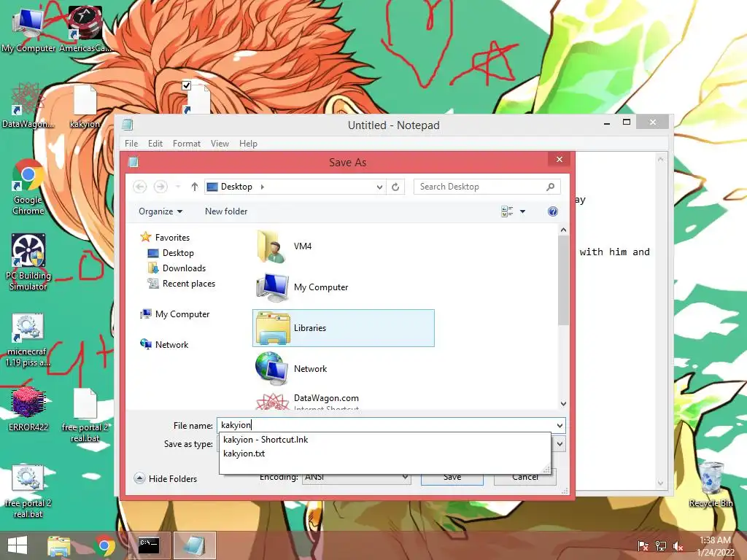The image size is (747, 560).
Task: Open Google Chrome desktop shortcut
Action: (x=28, y=187)
